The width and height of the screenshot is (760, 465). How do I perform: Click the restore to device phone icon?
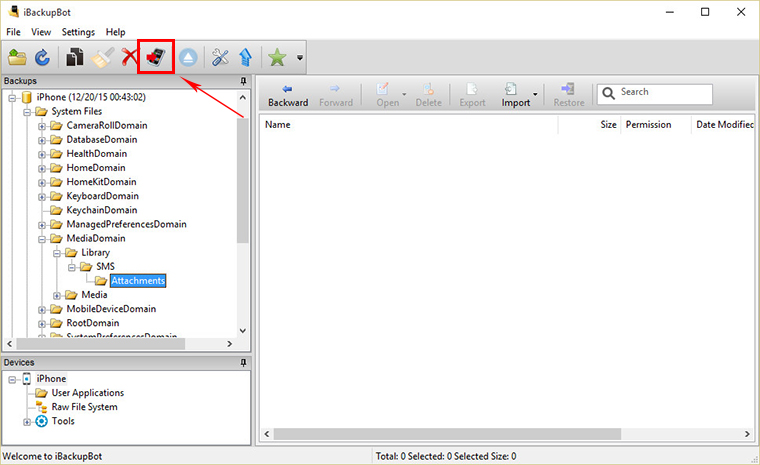point(156,57)
